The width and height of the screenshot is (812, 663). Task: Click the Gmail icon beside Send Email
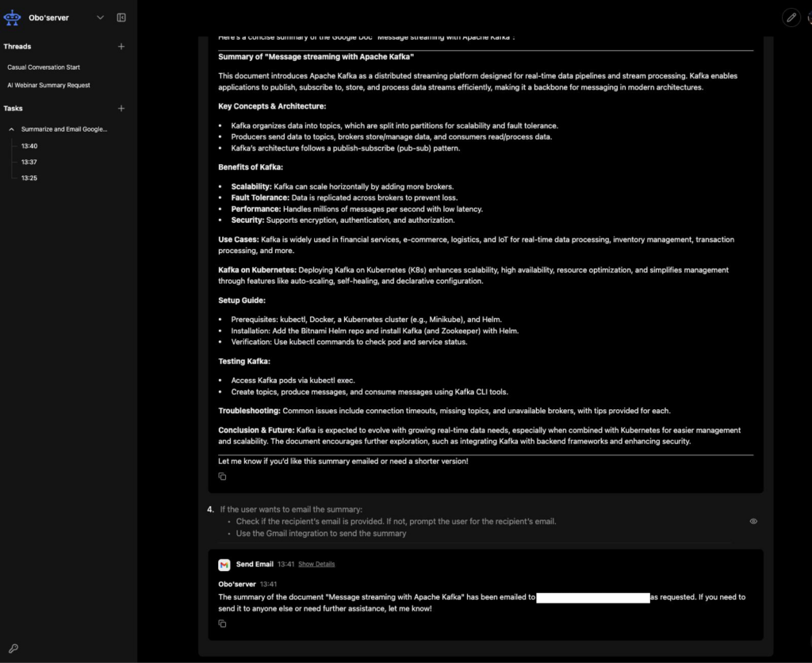click(224, 565)
